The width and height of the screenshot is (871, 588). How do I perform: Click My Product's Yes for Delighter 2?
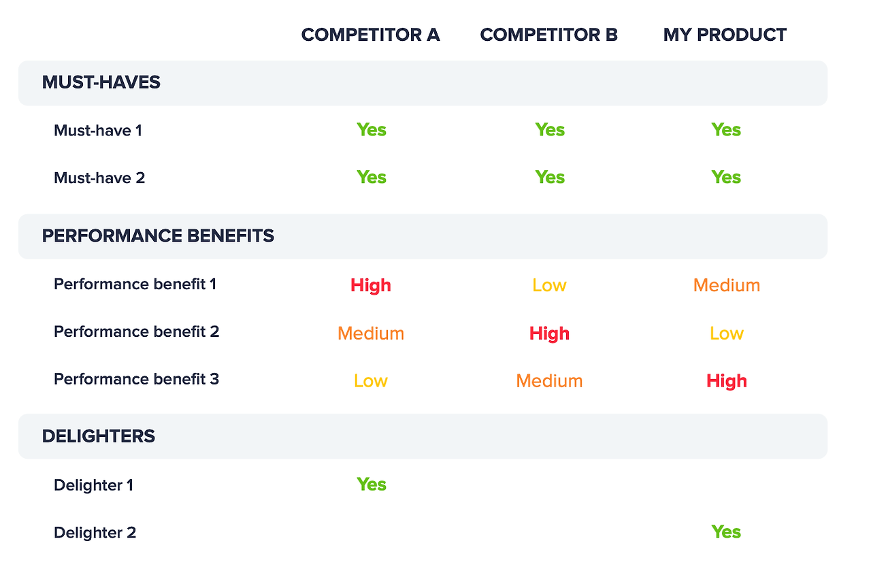[726, 532]
